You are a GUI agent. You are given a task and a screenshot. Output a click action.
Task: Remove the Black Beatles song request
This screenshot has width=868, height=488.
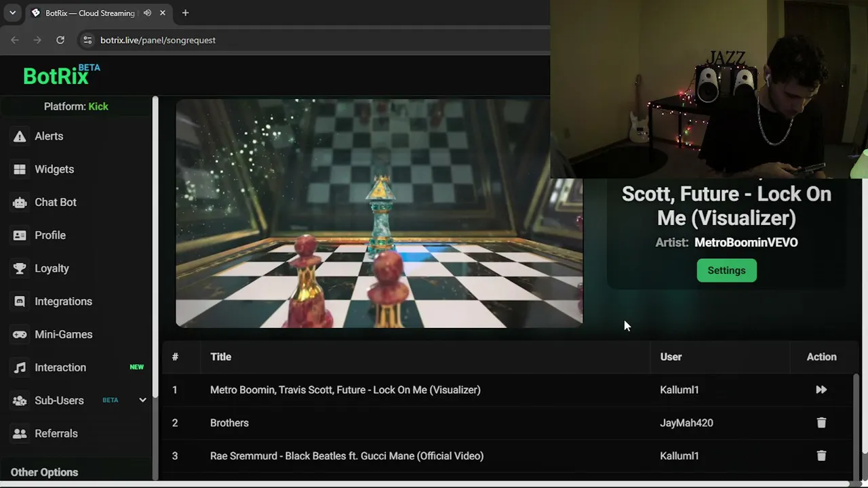[x=821, y=456]
